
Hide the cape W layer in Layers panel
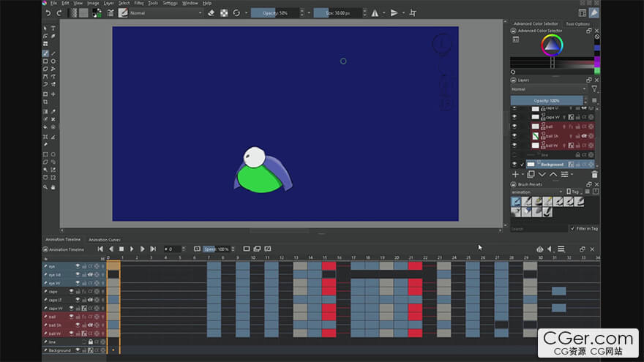[514, 117]
